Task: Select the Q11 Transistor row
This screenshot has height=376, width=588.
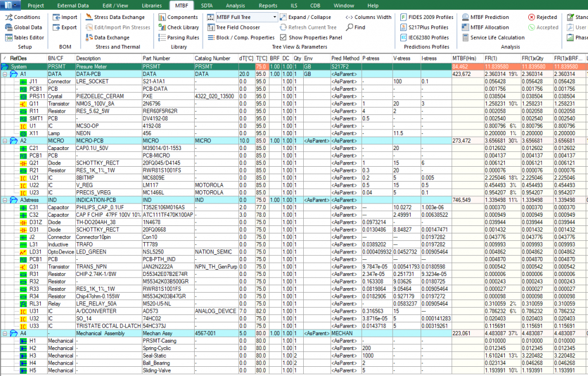Action: pos(294,103)
